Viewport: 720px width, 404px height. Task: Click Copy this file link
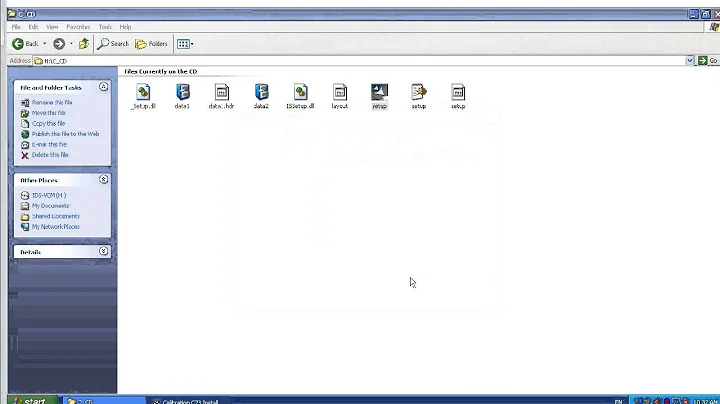[48, 123]
